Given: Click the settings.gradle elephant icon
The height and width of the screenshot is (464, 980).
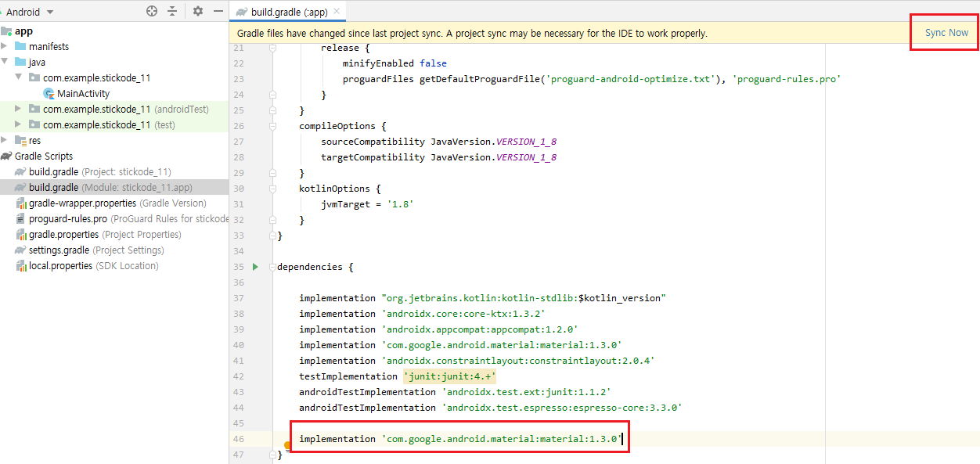Looking at the screenshot, I should coord(20,250).
